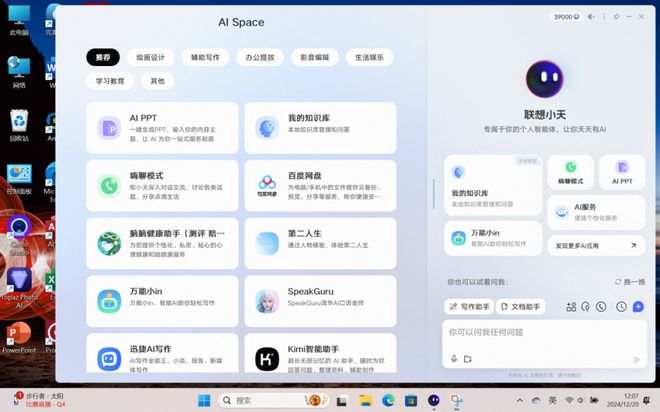Open File Explorer from the taskbar
Image resolution: width=660 pixels, height=412 pixels.
click(x=365, y=401)
